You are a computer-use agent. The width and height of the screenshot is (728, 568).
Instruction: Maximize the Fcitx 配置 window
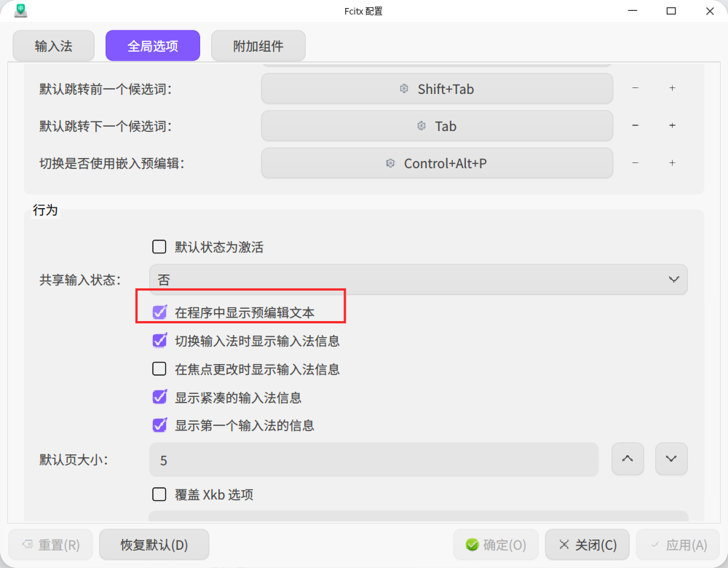(x=671, y=11)
